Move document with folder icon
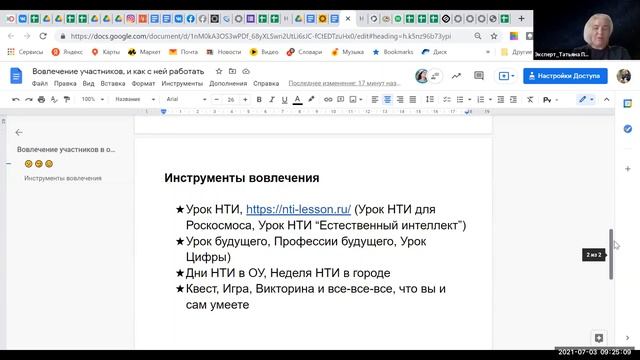 click(232, 71)
